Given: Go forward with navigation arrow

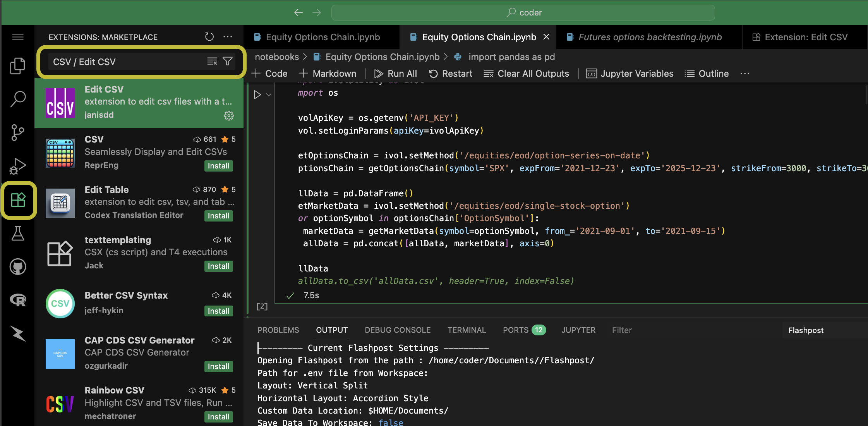Looking at the screenshot, I should click(317, 12).
